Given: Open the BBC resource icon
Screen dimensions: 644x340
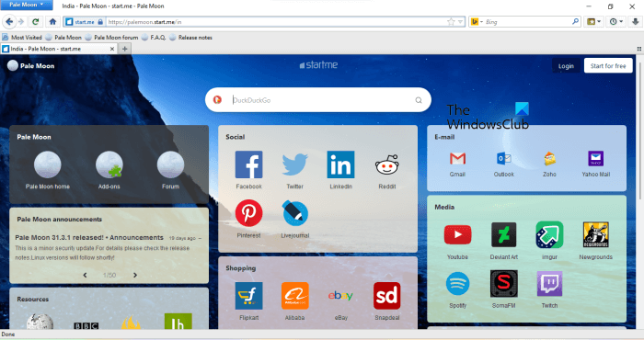Looking at the screenshot, I should pos(86,325).
